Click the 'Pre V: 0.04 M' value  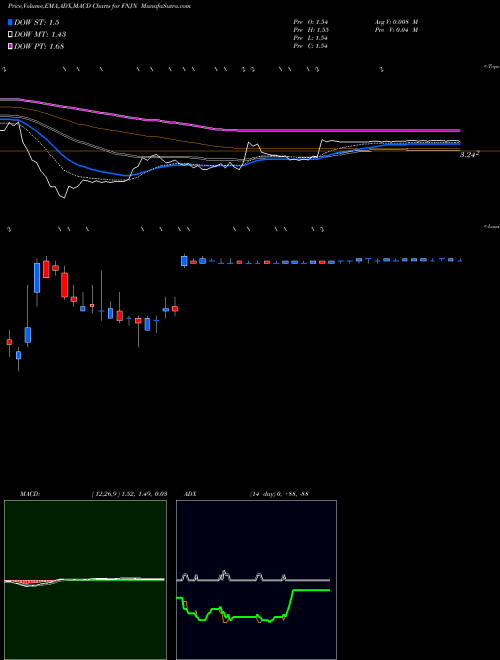pyautogui.click(x=396, y=30)
